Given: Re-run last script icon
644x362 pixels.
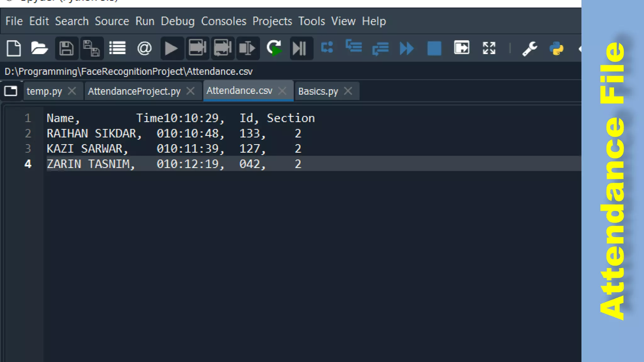Looking at the screenshot, I should (x=274, y=48).
